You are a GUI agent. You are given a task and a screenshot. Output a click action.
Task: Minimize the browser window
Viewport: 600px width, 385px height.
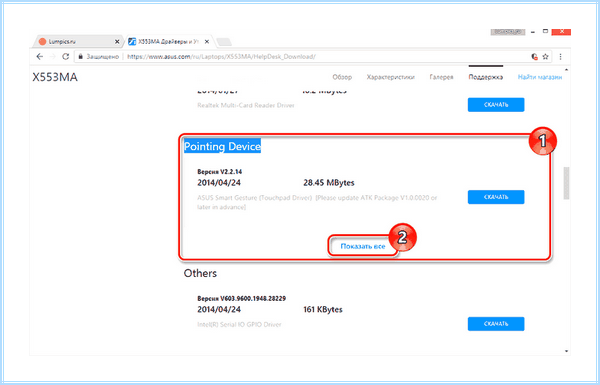pos(533,32)
